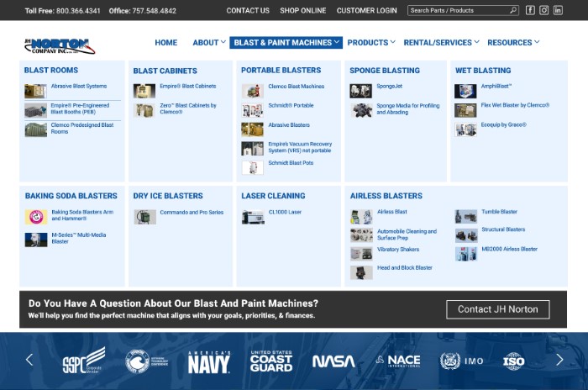This screenshot has width=588, height=390.
Task: Click the JH Norton Company logo
Action: click(59, 45)
